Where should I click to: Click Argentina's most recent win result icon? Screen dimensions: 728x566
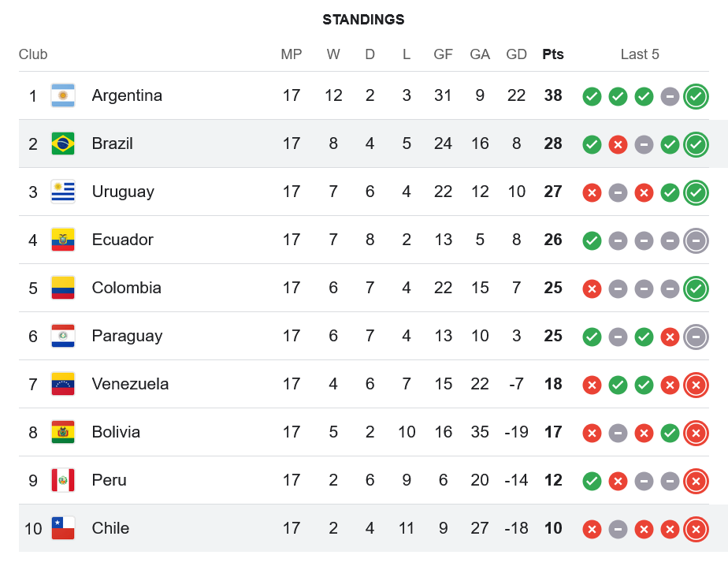tap(696, 96)
